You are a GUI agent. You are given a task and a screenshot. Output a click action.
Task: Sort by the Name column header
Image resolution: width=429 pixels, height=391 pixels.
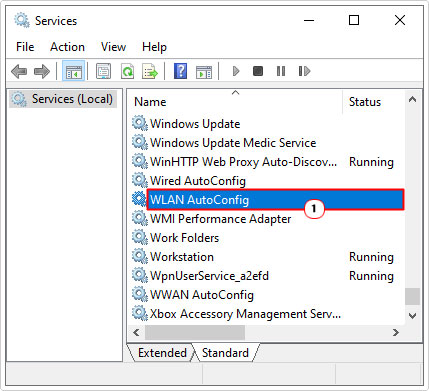click(235, 102)
